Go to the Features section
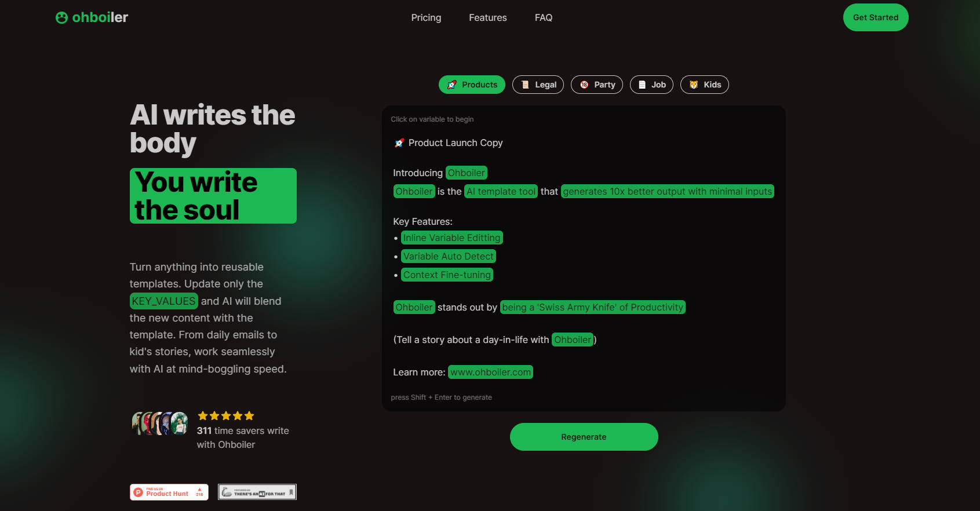Viewport: 980px width, 511px height. pos(488,18)
